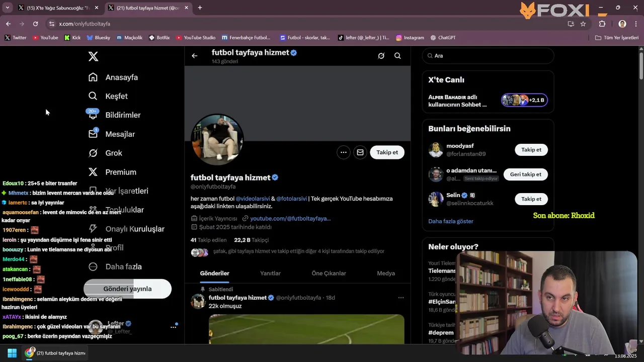This screenshot has width=644, height=362.
Task: Open the Instagram bookmark
Action: [410, 38]
